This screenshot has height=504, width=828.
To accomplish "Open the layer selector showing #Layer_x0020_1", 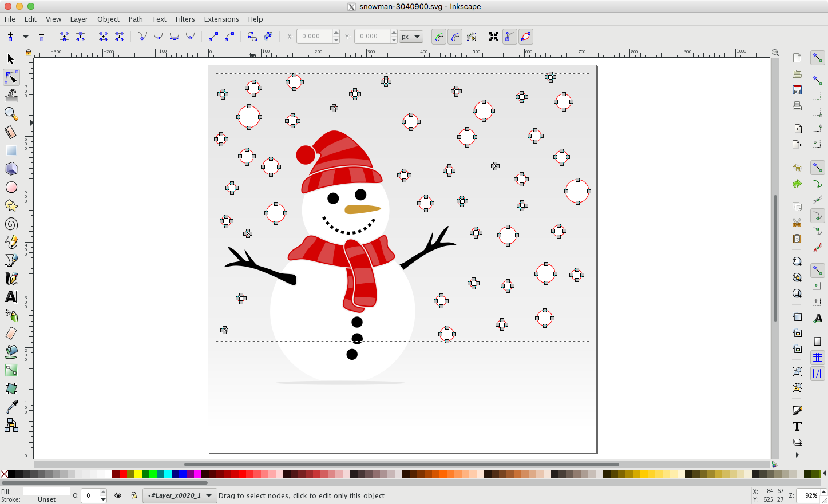I will click(x=179, y=495).
